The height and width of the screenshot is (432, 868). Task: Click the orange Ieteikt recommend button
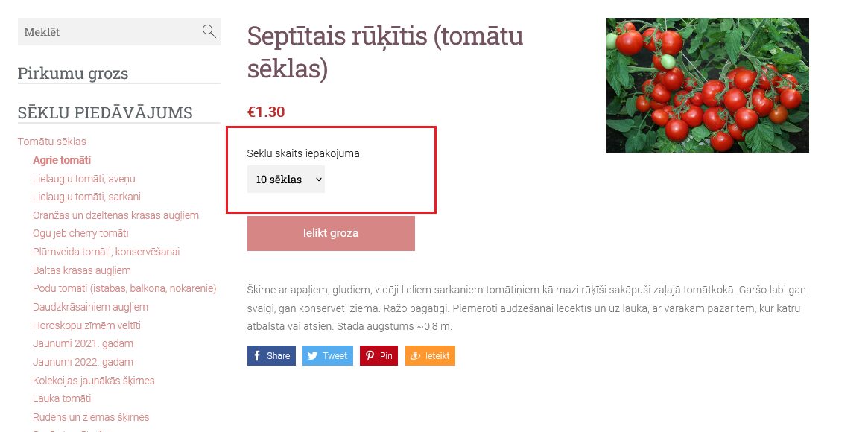430,356
